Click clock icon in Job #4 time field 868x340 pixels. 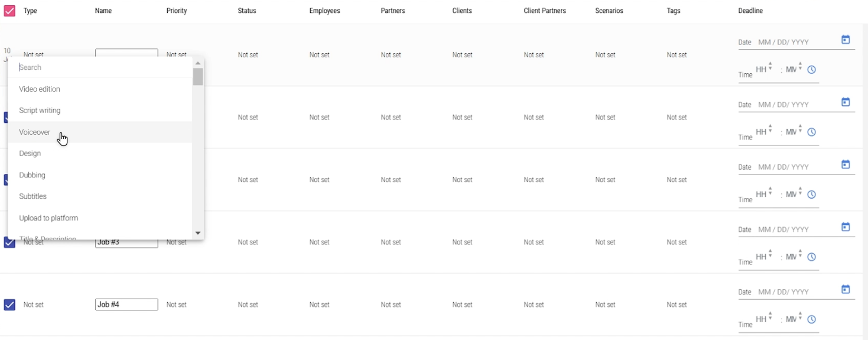click(812, 319)
